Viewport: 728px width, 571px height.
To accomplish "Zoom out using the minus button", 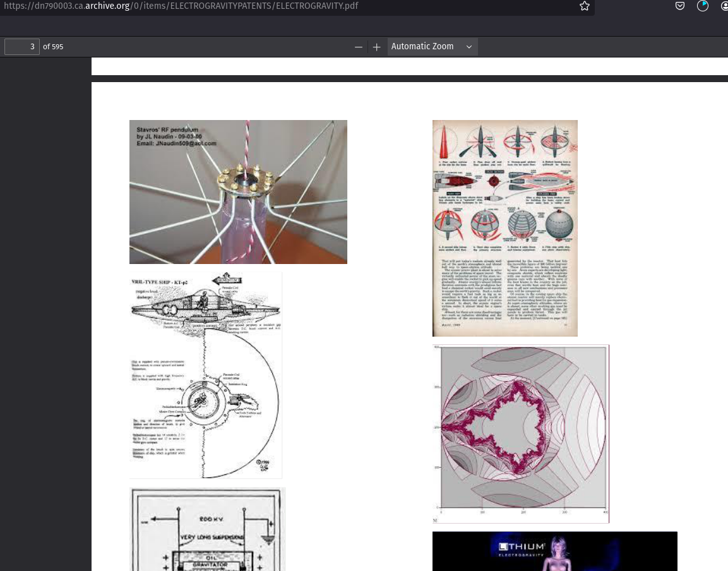I will coord(359,47).
